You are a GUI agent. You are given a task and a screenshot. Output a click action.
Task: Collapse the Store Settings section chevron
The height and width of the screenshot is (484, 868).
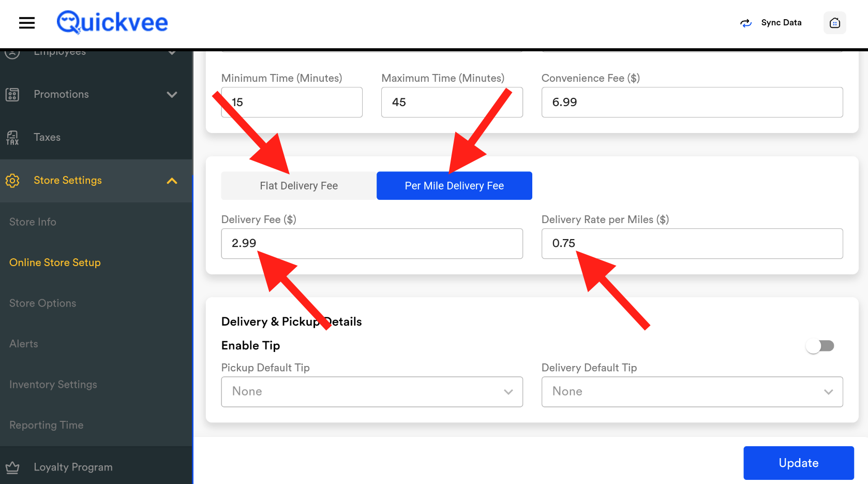[x=172, y=181]
